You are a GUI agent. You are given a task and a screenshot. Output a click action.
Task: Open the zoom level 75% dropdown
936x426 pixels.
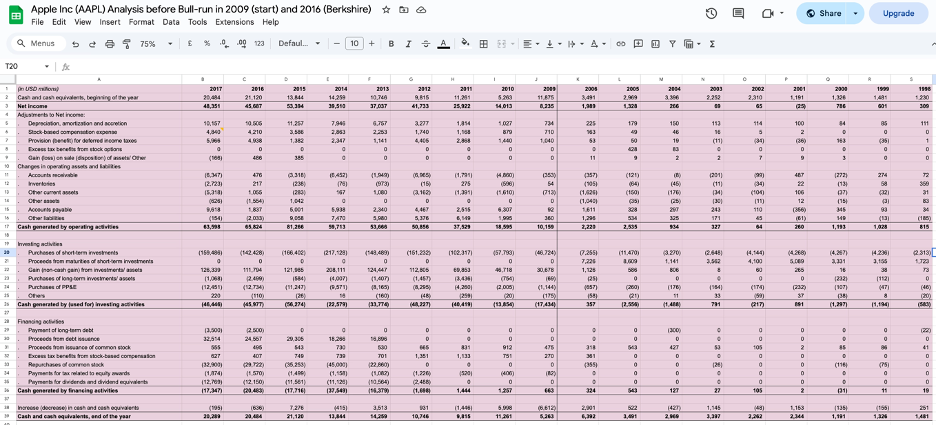156,44
